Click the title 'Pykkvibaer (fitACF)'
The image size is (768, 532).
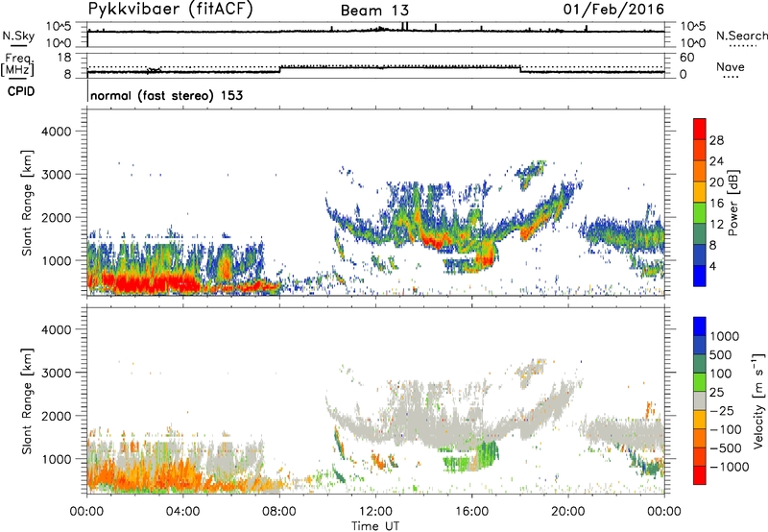coord(171,9)
